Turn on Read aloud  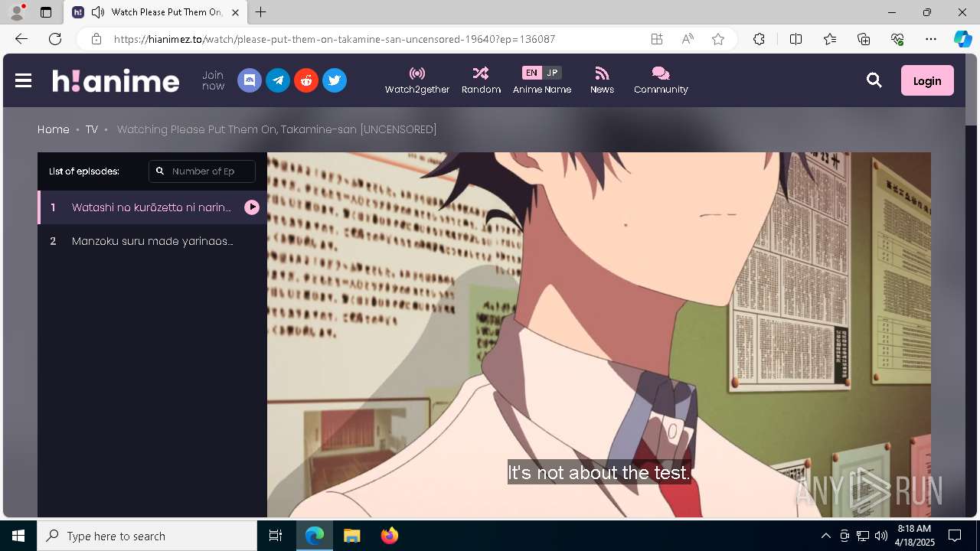click(x=688, y=39)
